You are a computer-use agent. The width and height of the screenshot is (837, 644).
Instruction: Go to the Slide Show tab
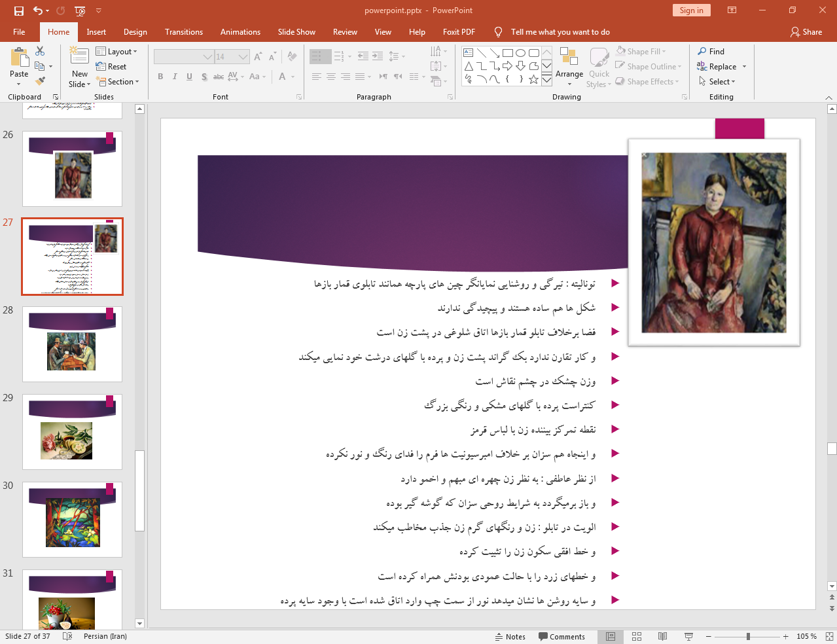point(296,31)
